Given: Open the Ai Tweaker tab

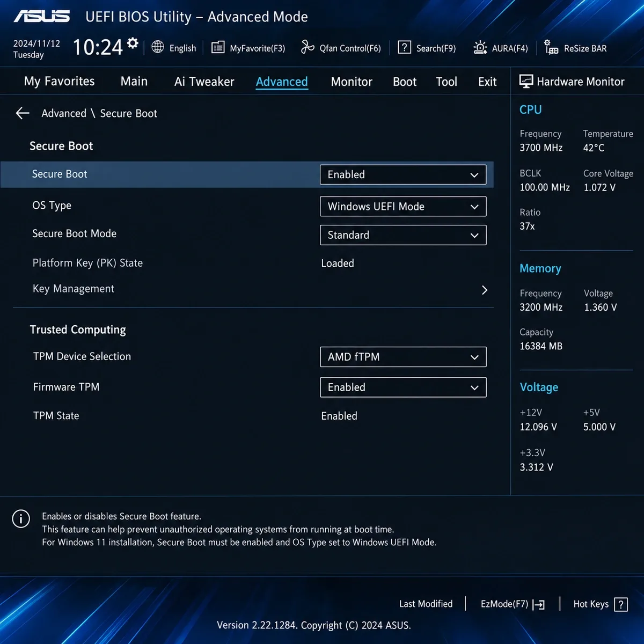Looking at the screenshot, I should (204, 82).
